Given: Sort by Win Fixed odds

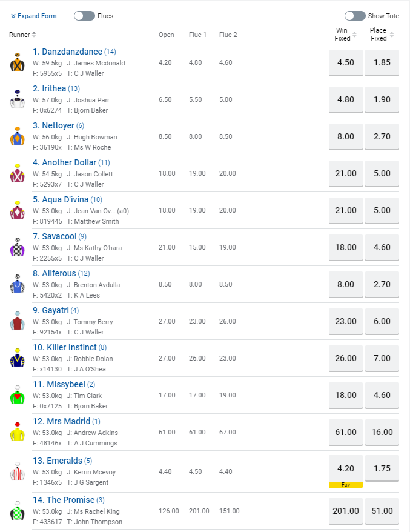Looking at the screenshot, I should tap(354, 35).
